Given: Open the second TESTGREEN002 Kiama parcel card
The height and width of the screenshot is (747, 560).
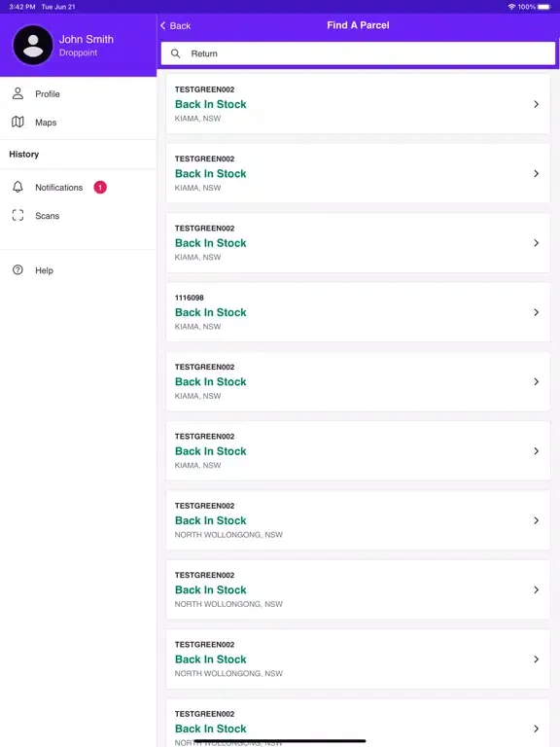Looking at the screenshot, I should coord(358,173).
